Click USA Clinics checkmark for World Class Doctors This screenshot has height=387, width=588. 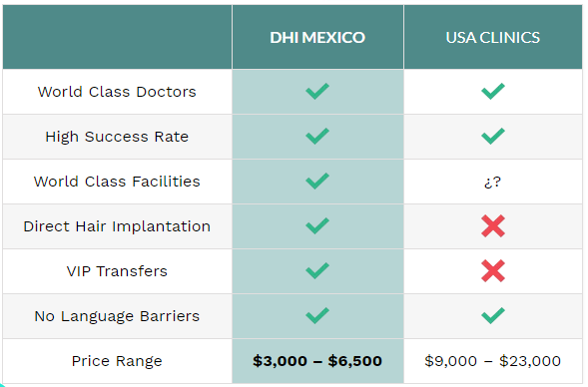point(493,91)
